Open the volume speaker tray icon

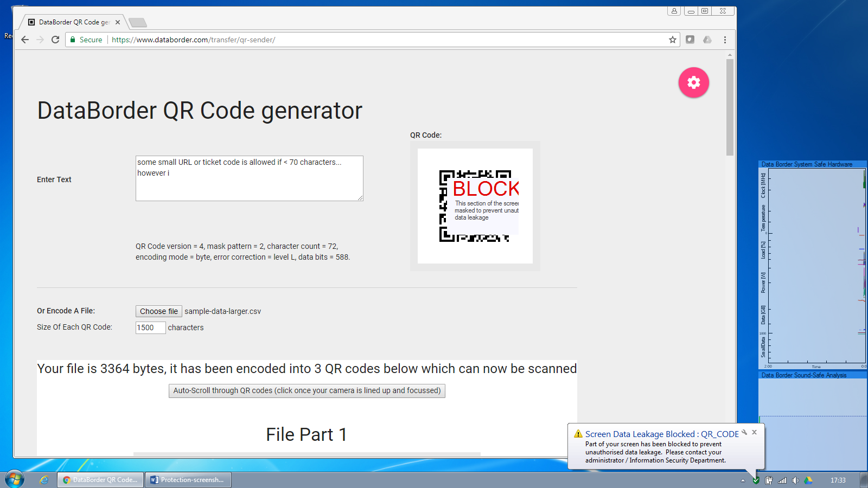tap(795, 480)
